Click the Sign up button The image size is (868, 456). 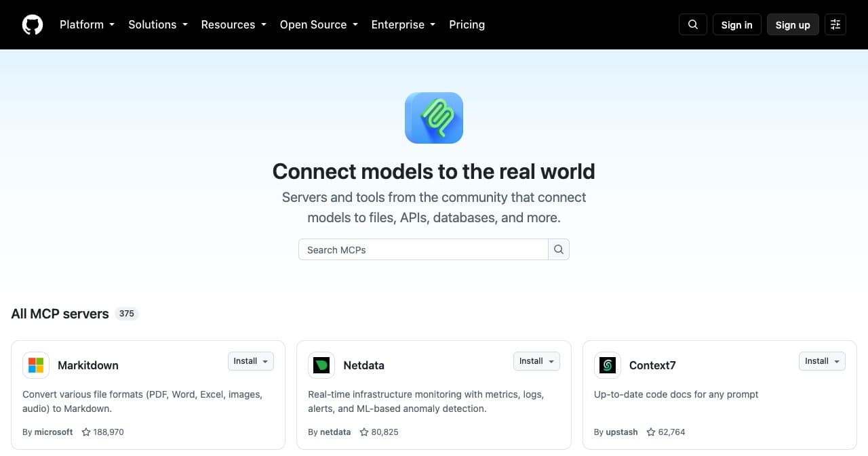(x=793, y=24)
